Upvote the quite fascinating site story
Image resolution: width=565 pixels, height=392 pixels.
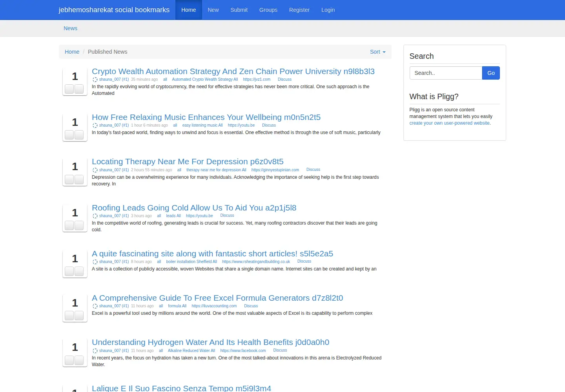[69, 271]
